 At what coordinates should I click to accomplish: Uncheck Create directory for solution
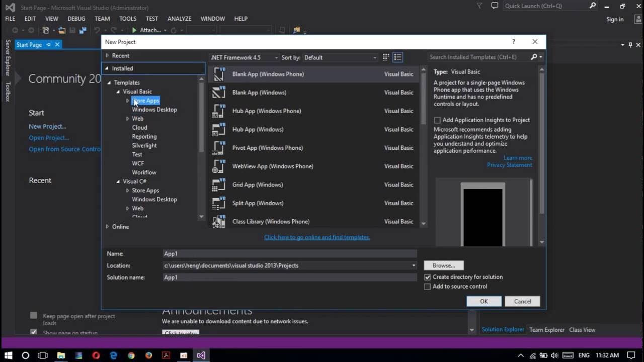coord(428,277)
